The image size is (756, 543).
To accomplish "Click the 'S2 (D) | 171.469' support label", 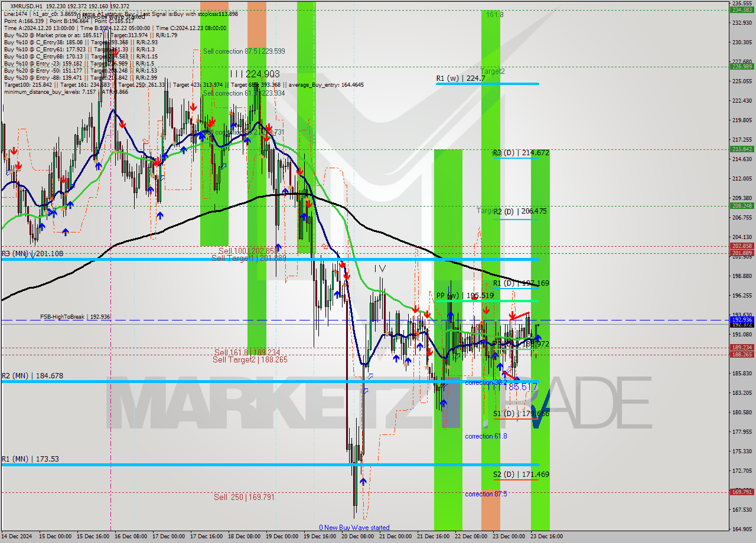I will tap(522, 475).
